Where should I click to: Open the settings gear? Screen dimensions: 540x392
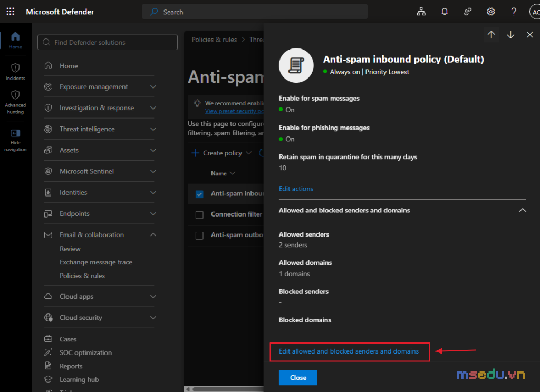(490, 12)
